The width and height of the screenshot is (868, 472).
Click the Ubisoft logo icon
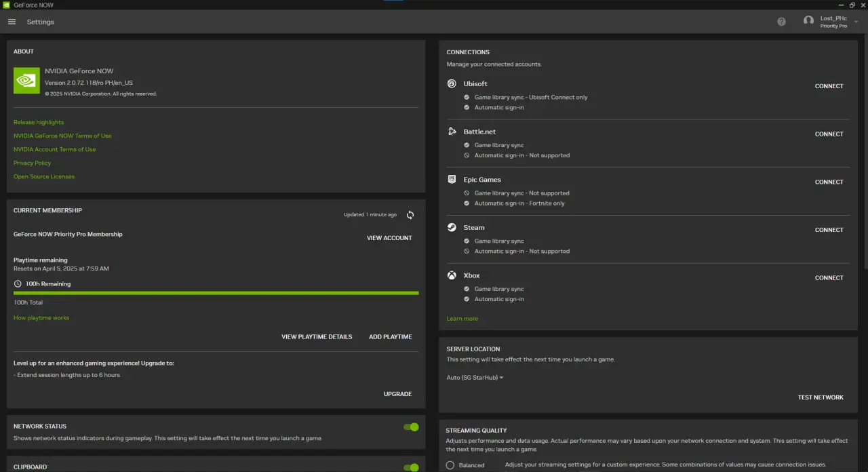tap(452, 83)
